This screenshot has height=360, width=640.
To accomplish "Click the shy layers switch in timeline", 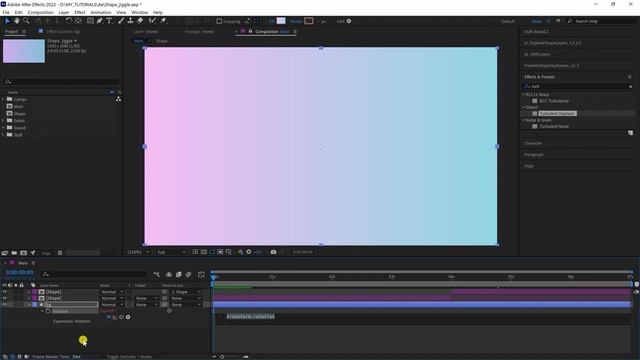I will [169, 275].
